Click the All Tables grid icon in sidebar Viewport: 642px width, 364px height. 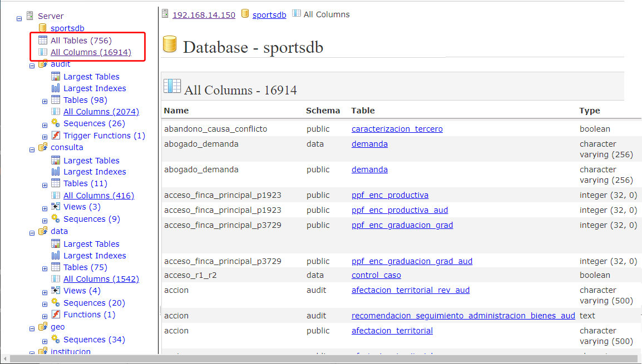pyautogui.click(x=42, y=40)
